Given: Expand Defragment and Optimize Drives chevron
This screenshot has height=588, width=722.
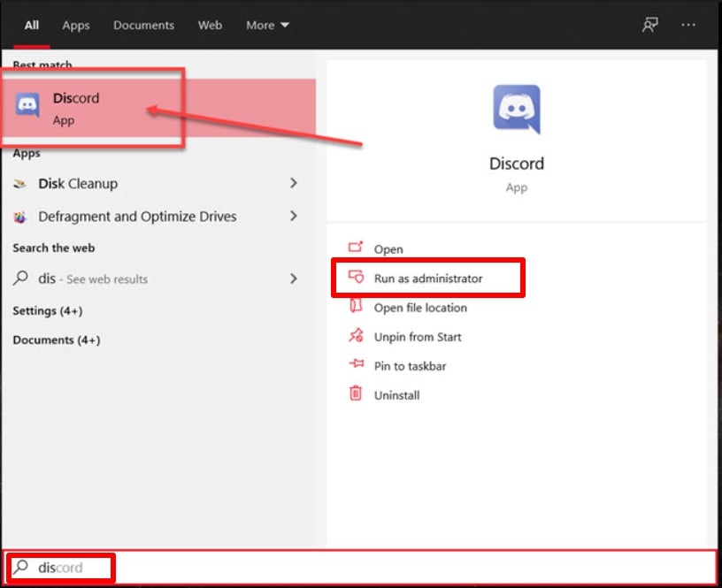Looking at the screenshot, I should [x=294, y=216].
